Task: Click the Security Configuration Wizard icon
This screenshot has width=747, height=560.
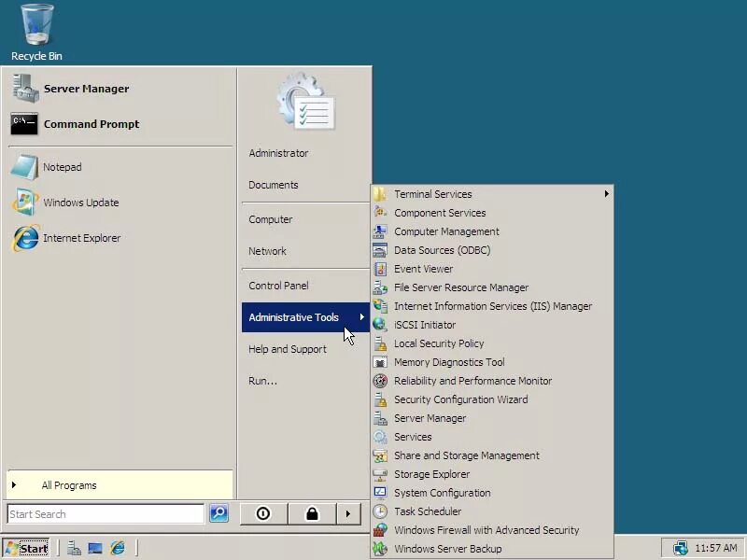Action: 380,399
